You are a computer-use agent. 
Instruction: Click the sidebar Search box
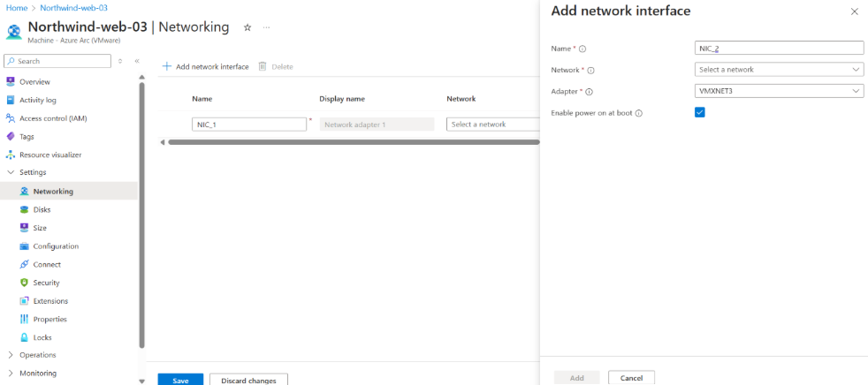pos(58,61)
